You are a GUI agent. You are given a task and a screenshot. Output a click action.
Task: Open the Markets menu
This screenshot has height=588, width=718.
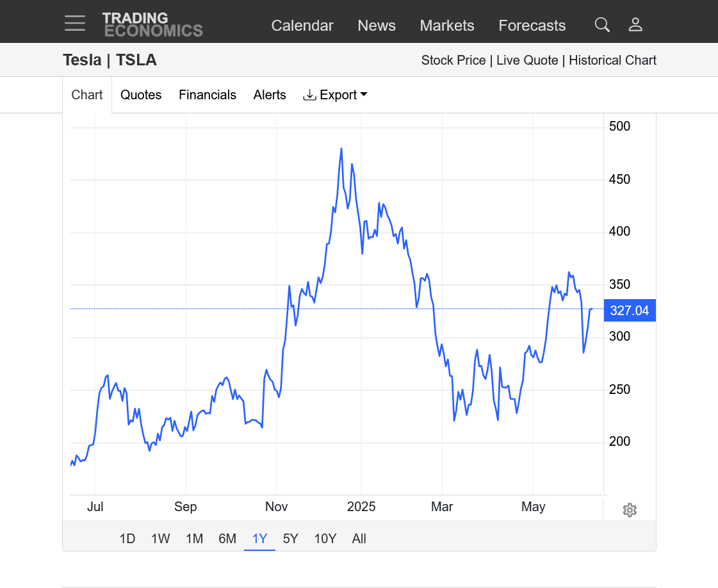pos(447,26)
